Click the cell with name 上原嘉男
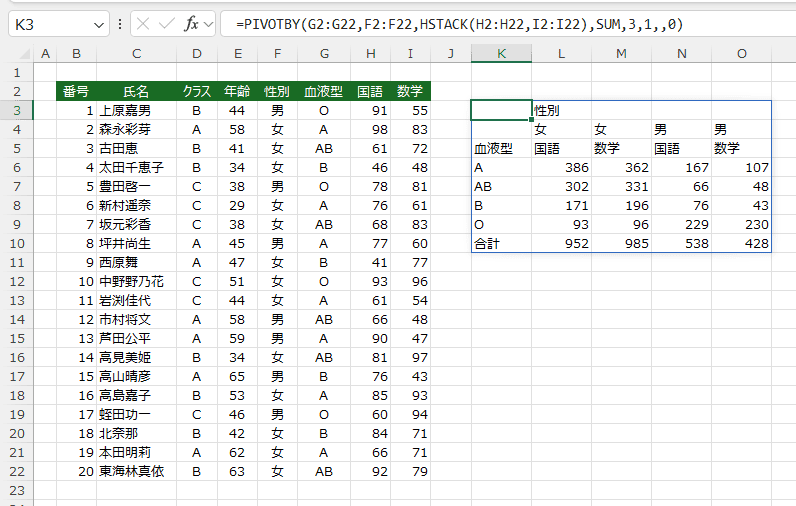Image resolution: width=796 pixels, height=506 pixels. coord(137,110)
